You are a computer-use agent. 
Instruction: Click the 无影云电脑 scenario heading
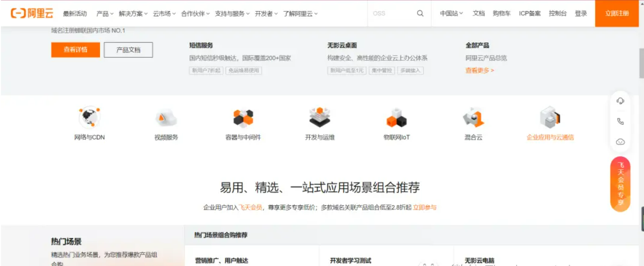click(479, 261)
